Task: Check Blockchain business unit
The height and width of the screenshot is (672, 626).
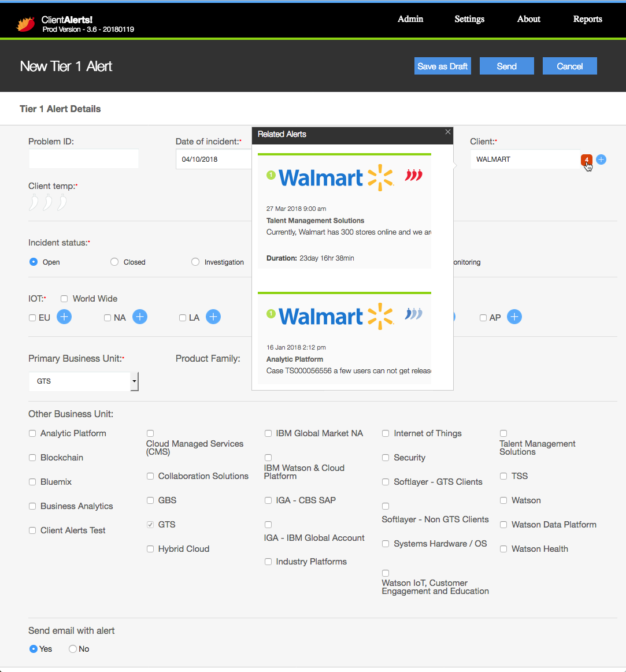Action: pyautogui.click(x=32, y=458)
